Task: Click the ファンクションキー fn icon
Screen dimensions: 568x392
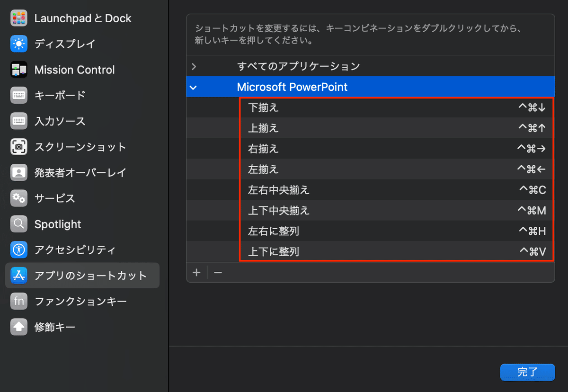Action: (19, 302)
